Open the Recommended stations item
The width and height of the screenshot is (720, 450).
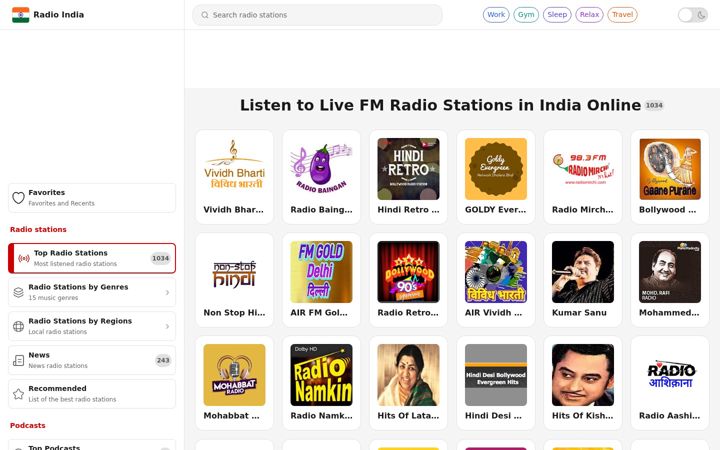[x=92, y=394]
